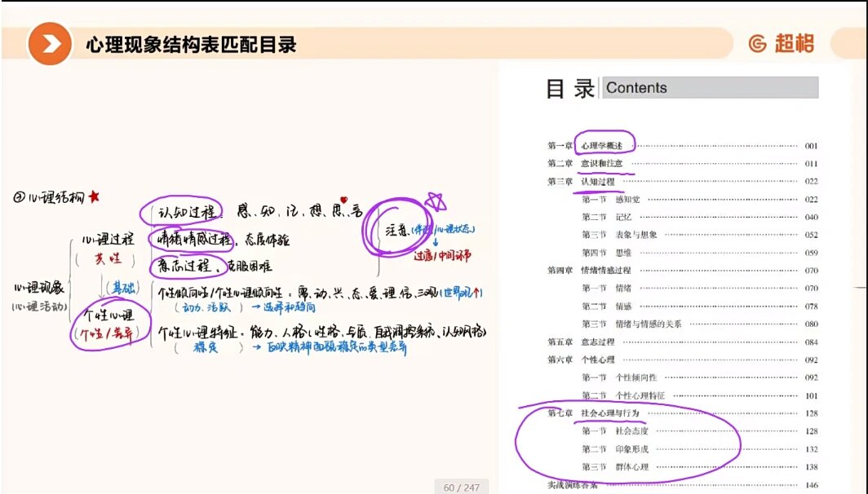Click the blue 选择和趋向 note

[x=290, y=307]
